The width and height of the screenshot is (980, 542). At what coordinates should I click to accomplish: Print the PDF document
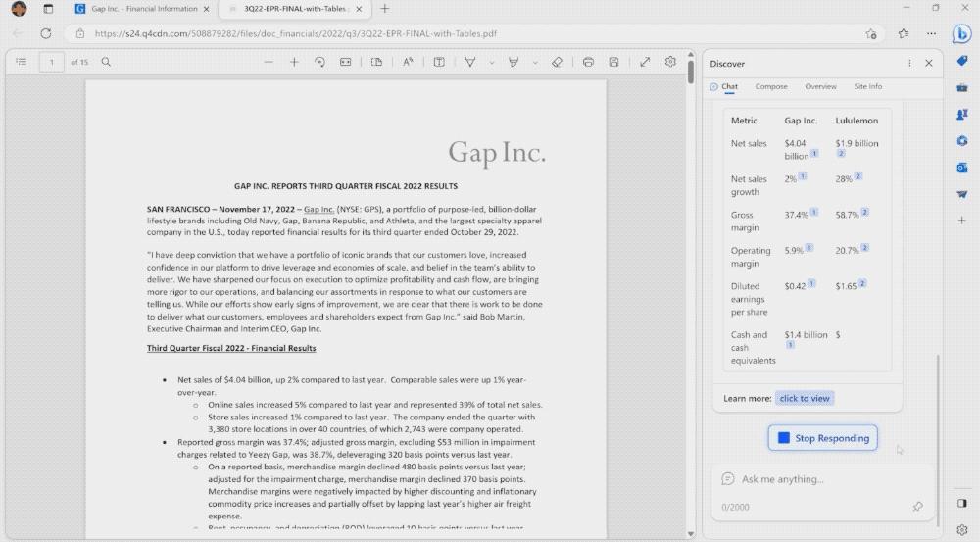pos(588,62)
